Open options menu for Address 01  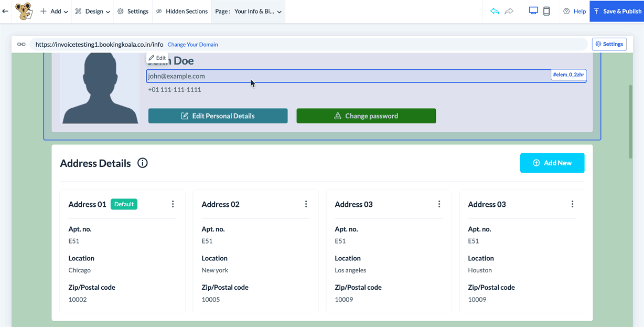(173, 204)
